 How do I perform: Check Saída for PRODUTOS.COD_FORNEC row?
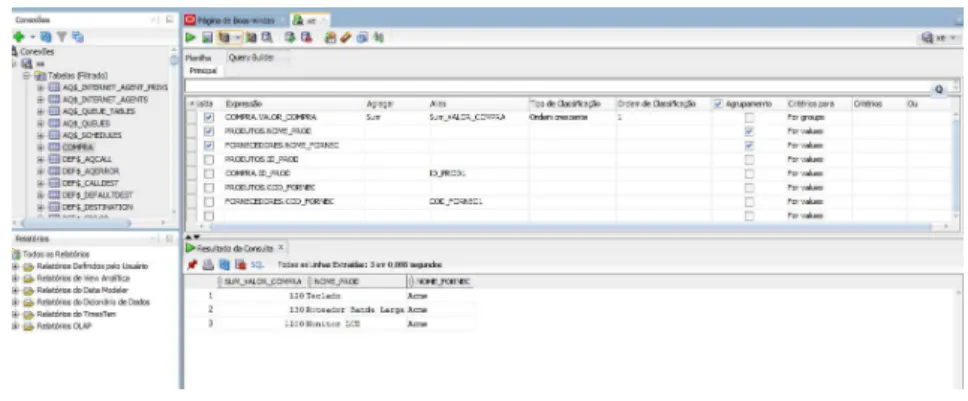pos(209,188)
